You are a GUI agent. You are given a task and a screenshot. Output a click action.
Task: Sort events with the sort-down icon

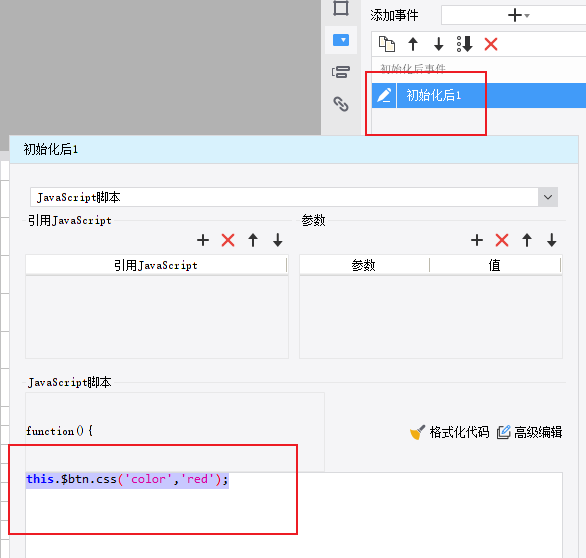[x=465, y=44]
